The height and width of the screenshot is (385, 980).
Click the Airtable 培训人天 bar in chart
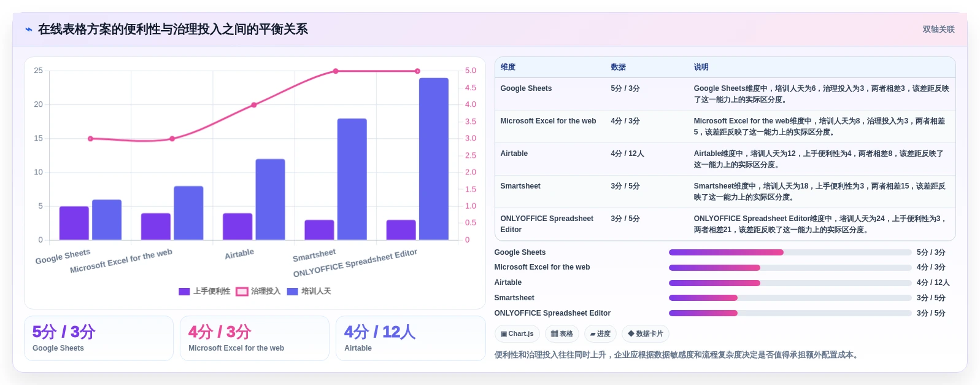coord(270,200)
